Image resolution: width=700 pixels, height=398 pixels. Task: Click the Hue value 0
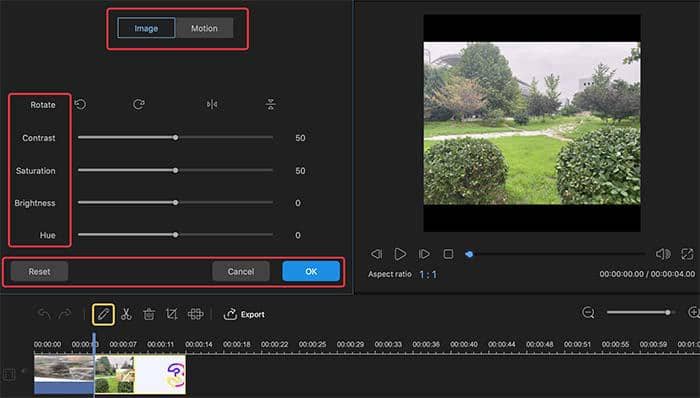(298, 235)
